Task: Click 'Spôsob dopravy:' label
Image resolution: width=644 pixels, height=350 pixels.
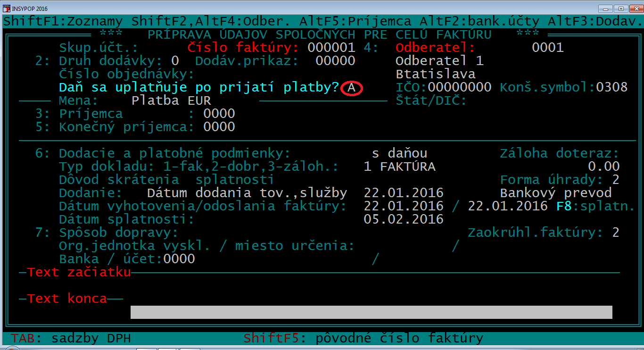Action: (119, 233)
